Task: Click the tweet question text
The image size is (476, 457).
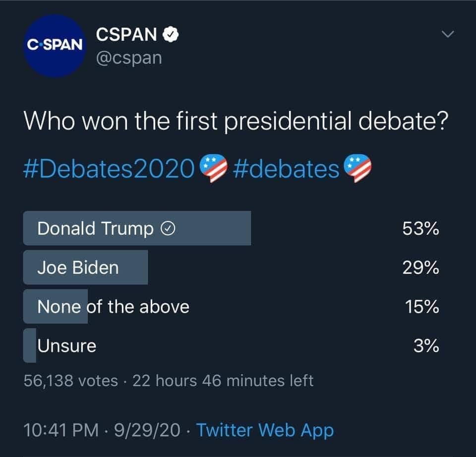Action: pos(236,121)
